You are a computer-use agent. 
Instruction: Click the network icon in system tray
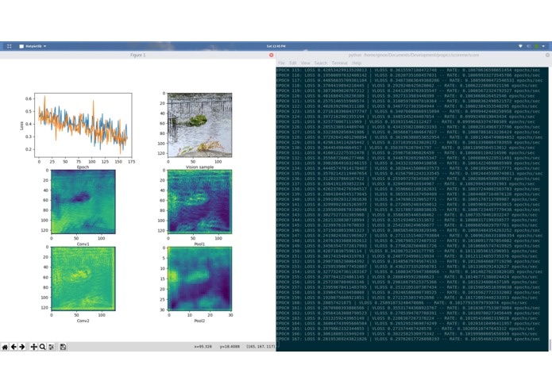coord(521,46)
